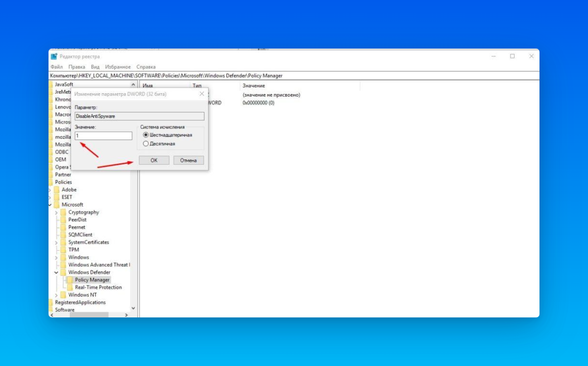Select the Microsoft folder icon under Policies
This screenshot has height=366, width=588.
57,205
